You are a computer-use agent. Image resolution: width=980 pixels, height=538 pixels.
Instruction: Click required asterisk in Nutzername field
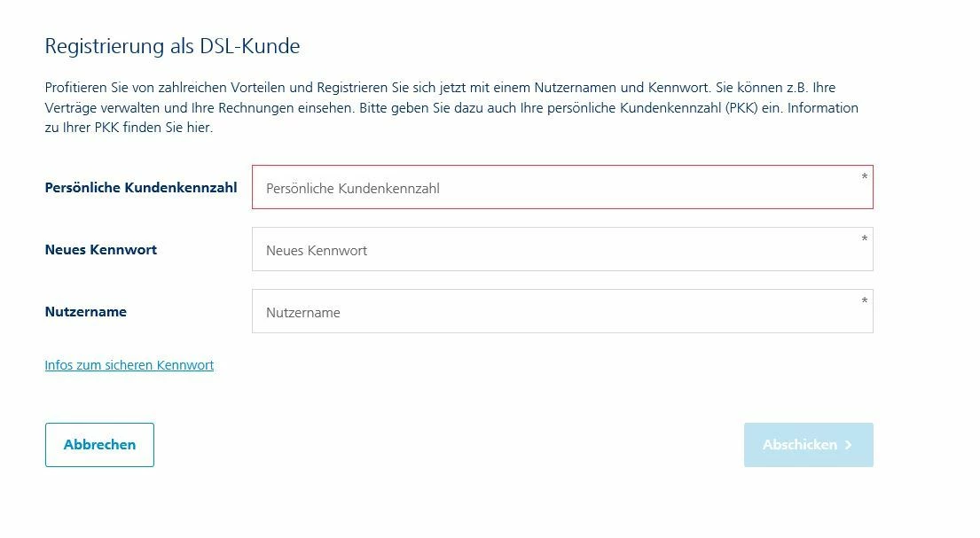click(x=865, y=301)
